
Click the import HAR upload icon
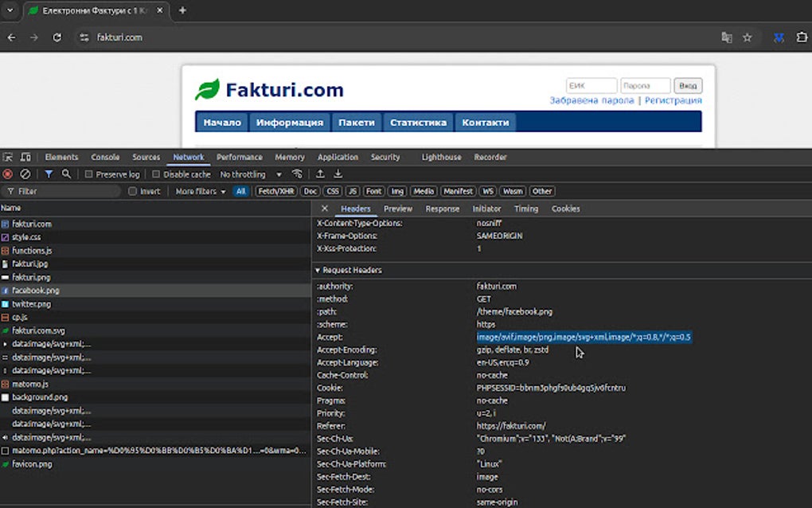[x=320, y=174]
